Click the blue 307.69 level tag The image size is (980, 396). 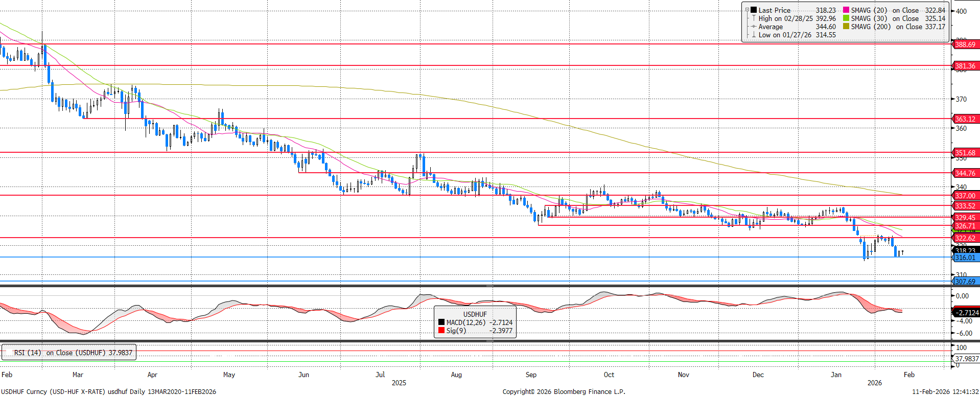pyautogui.click(x=965, y=282)
